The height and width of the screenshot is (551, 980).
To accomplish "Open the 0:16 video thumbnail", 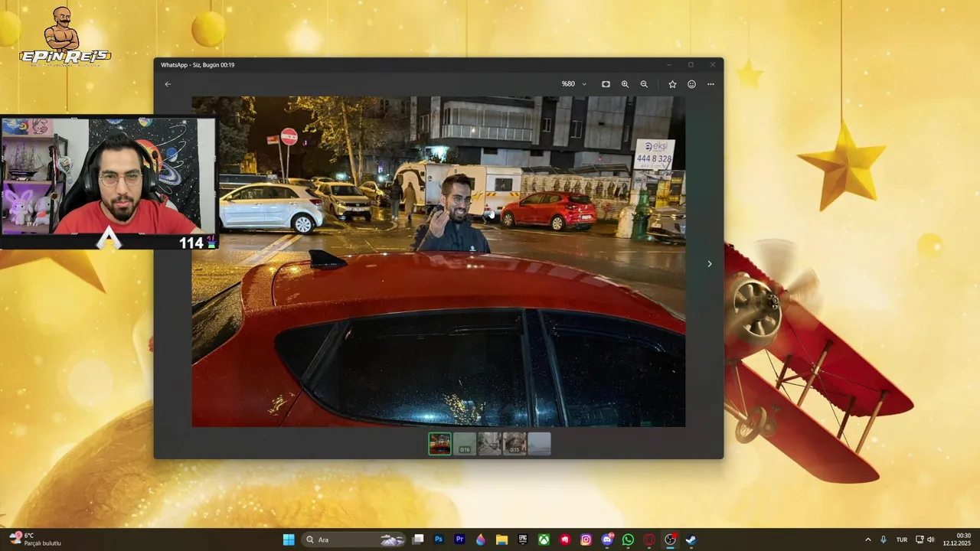I will coord(465,444).
